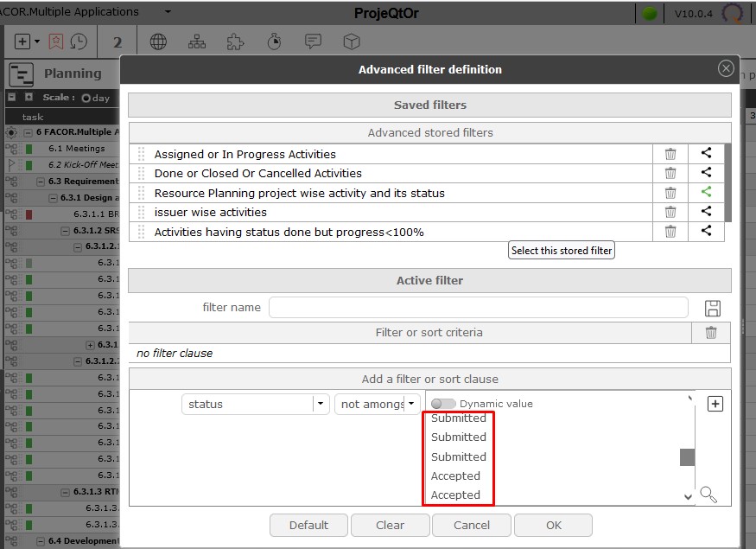Image resolution: width=756 pixels, height=549 pixels.
Task: Close the Advanced filter definition dialog
Action: (727, 69)
